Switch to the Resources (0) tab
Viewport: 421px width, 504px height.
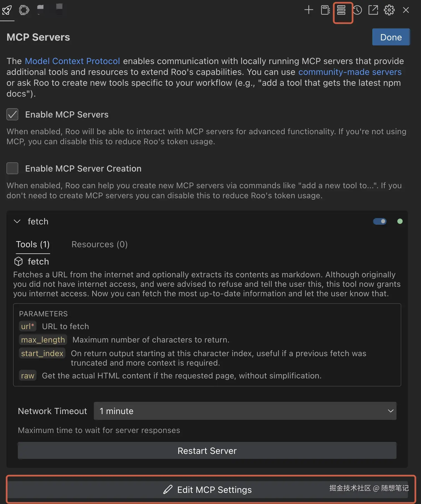[99, 244]
